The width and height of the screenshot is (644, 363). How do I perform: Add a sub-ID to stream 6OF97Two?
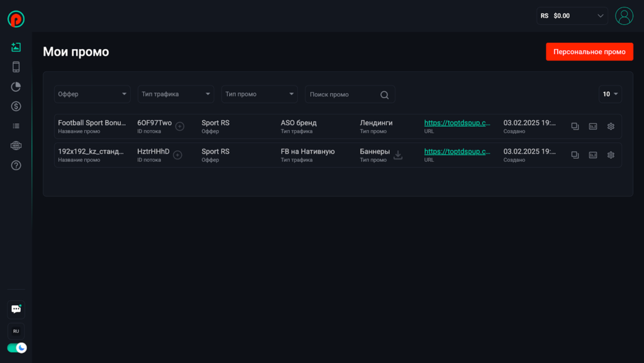(x=180, y=126)
